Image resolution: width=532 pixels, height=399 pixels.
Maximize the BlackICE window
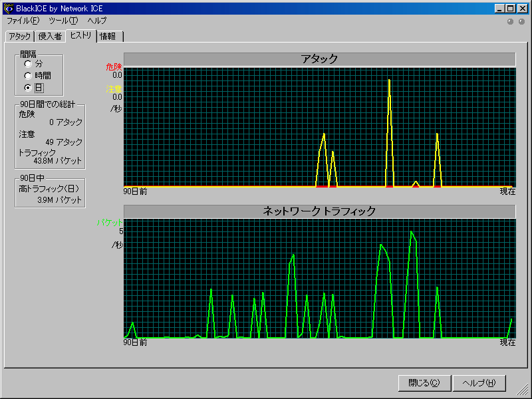pos(510,9)
